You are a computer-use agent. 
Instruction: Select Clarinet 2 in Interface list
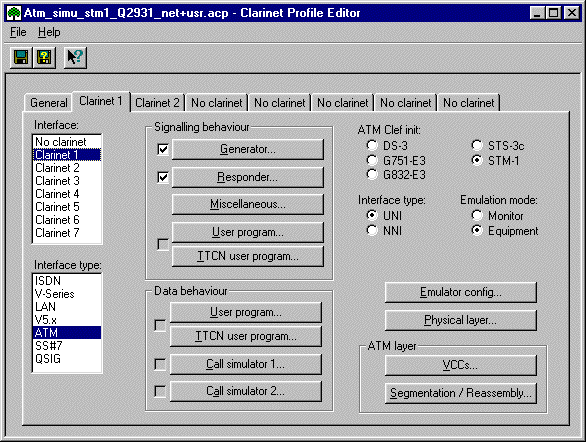pyautogui.click(x=67, y=168)
